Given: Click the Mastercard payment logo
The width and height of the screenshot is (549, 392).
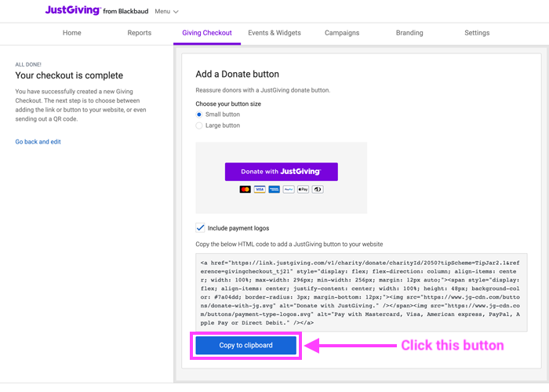Looking at the screenshot, I should point(245,190).
